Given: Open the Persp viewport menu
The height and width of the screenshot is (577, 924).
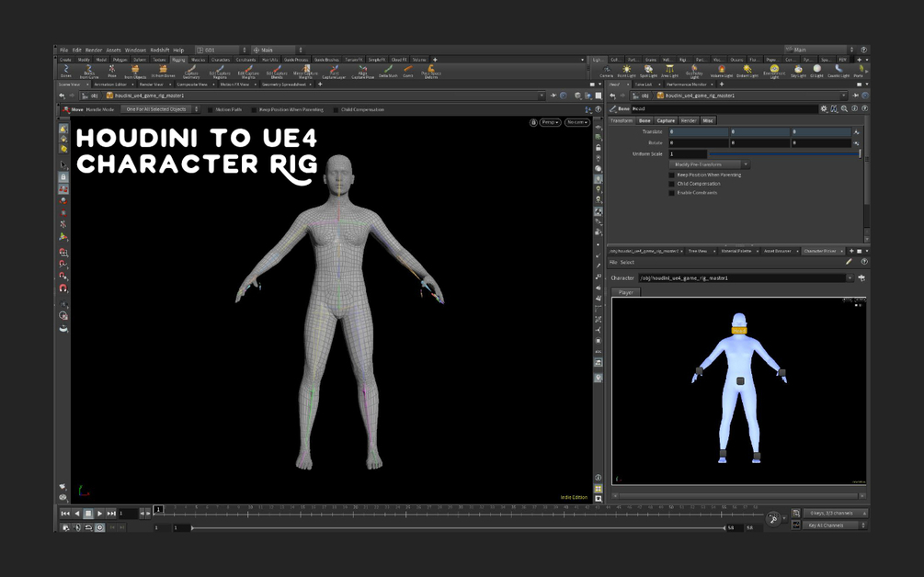Looking at the screenshot, I should click(550, 122).
